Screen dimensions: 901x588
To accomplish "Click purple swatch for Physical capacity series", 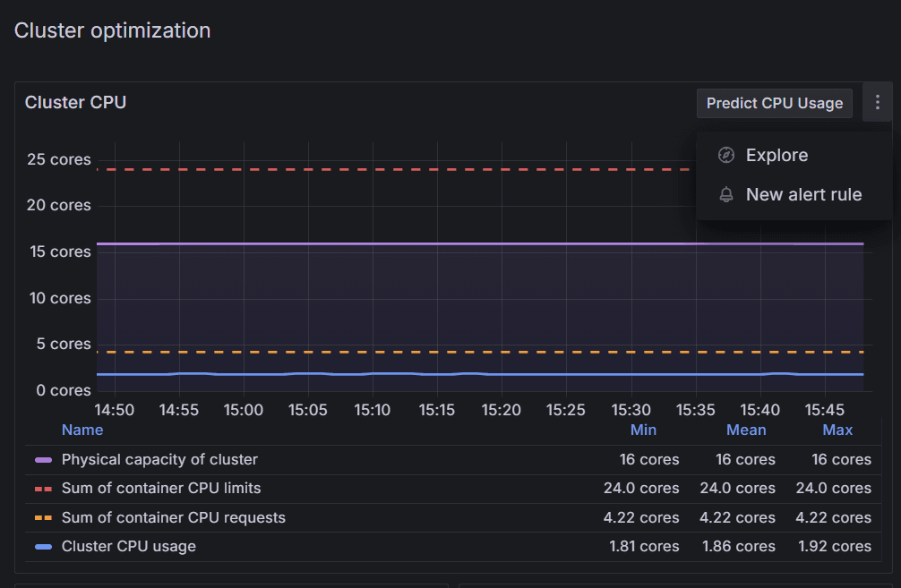I will (x=43, y=460).
